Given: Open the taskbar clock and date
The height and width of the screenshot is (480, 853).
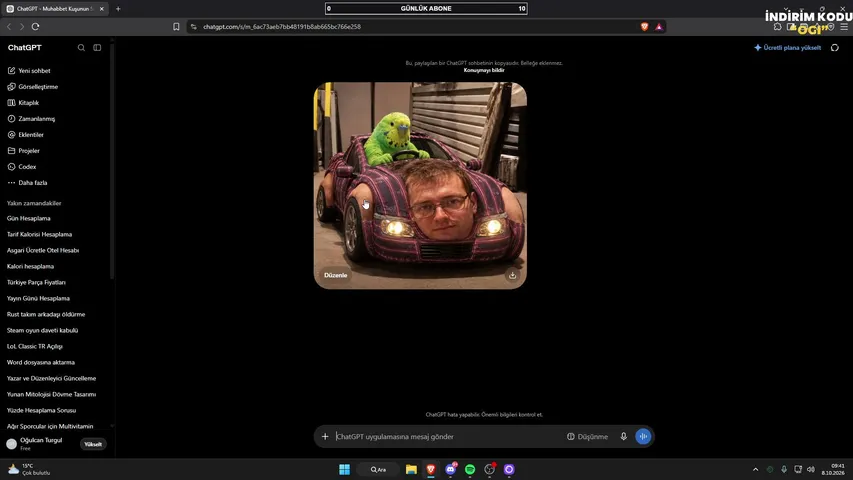Looking at the screenshot, I should (x=833, y=470).
